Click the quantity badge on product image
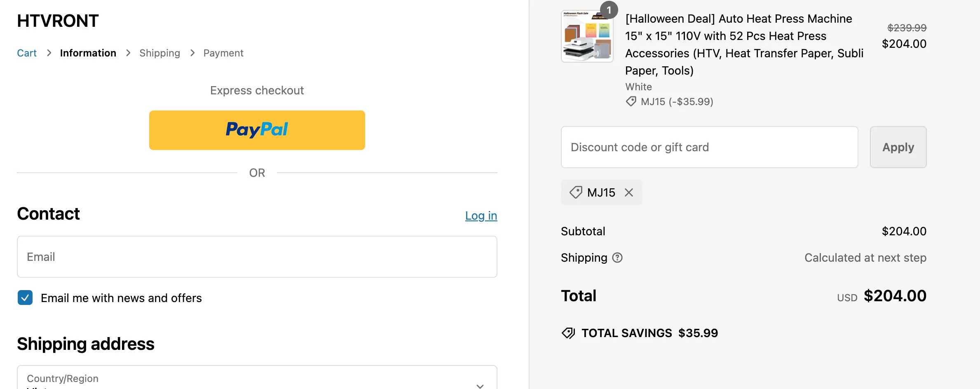 click(609, 10)
